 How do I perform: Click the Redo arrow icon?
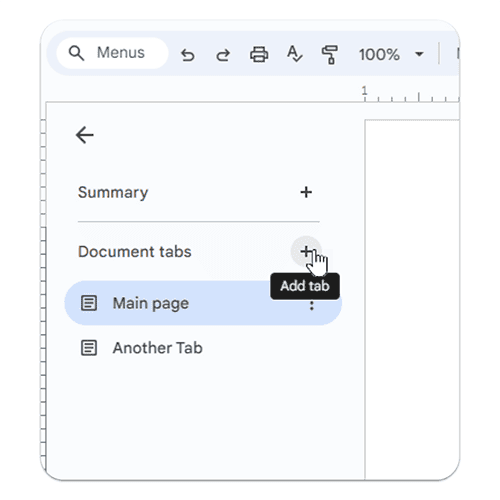tap(223, 55)
